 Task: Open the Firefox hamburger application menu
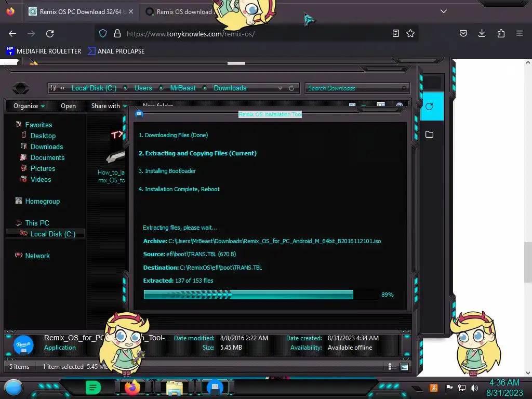pos(520,33)
